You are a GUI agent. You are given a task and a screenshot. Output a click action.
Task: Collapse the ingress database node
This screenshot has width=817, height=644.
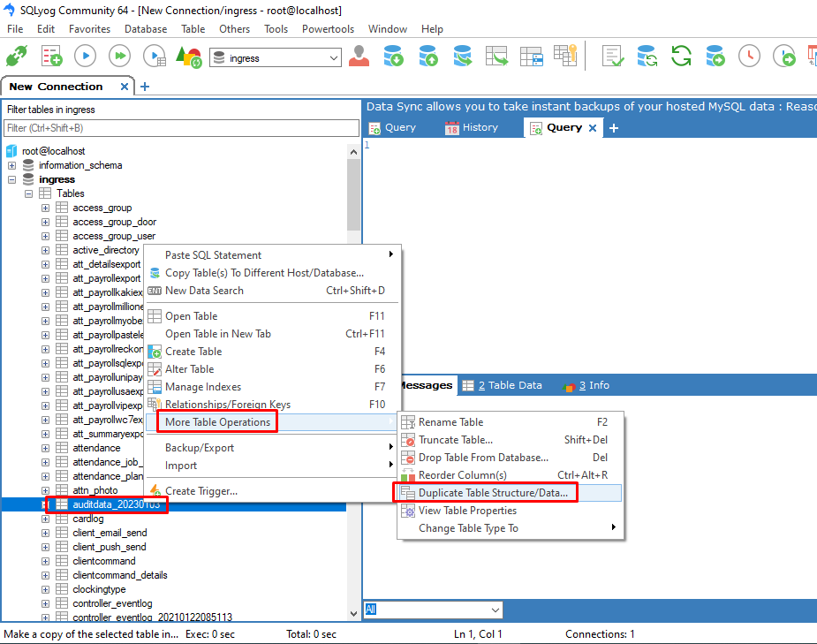pos(11,179)
